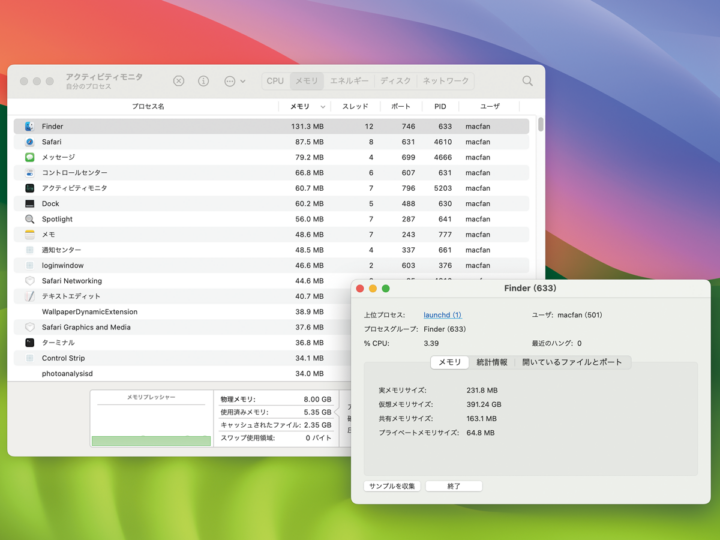Open the launchd (1) parent process link
720x540 pixels.
point(443,315)
